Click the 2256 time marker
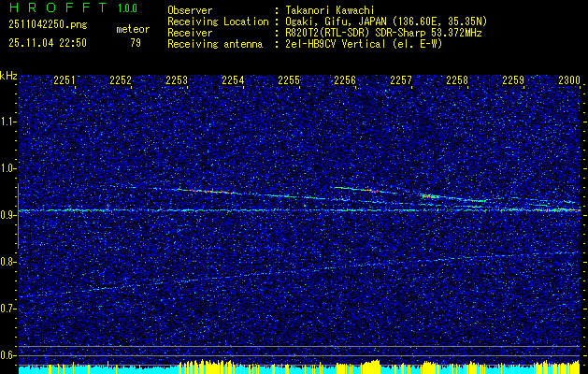The image size is (588, 374). [345, 79]
